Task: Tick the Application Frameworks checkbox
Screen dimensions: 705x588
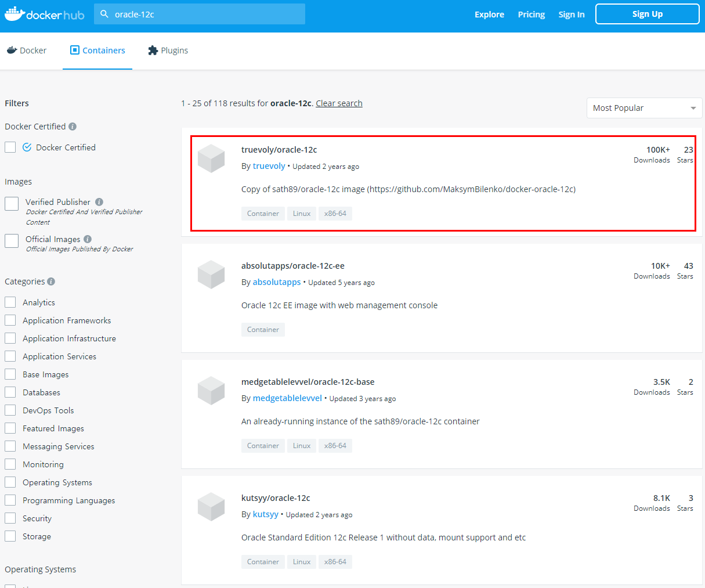Action: click(10, 320)
